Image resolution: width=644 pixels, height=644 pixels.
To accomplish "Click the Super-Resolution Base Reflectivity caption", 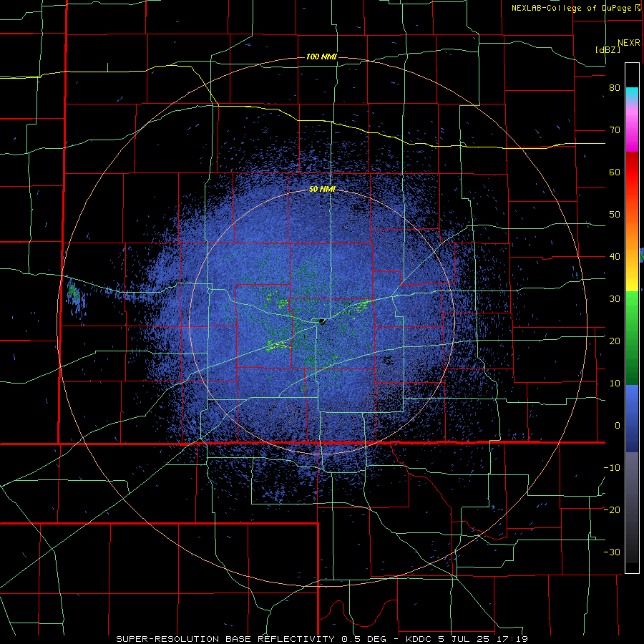I will pyautogui.click(x=322, y=639).
